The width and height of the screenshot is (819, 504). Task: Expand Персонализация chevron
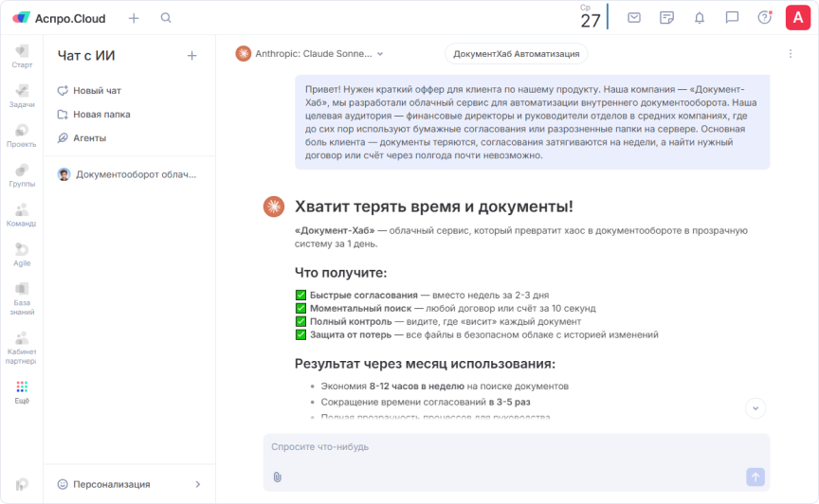pyautogui.click(x=198, y=484)
